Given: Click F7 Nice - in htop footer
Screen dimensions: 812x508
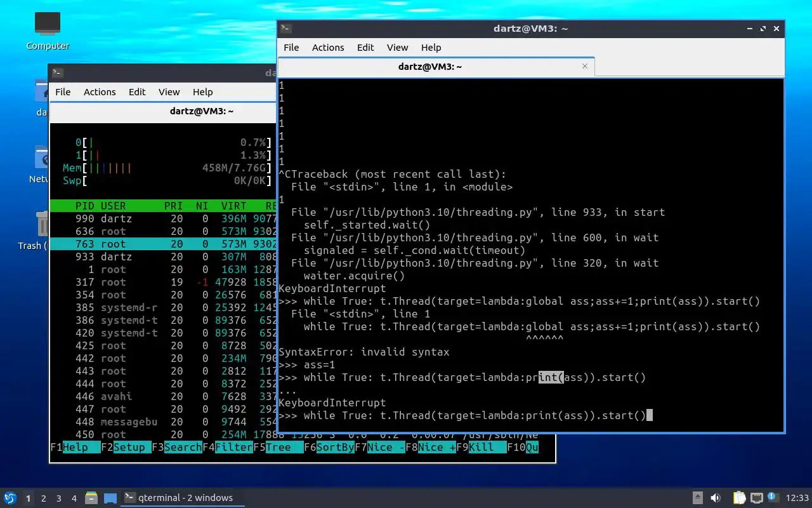Looking at the screenshot, I should (380, 447).
